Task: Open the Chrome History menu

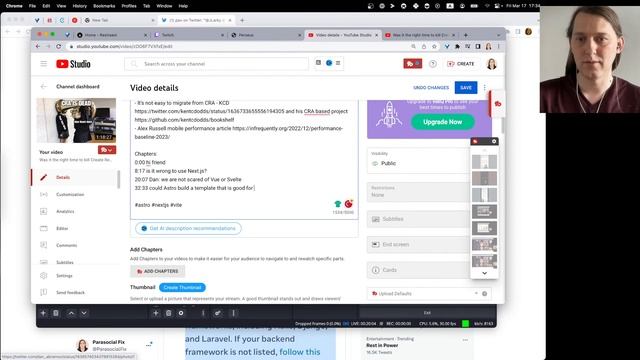Action: pos(80,6)
